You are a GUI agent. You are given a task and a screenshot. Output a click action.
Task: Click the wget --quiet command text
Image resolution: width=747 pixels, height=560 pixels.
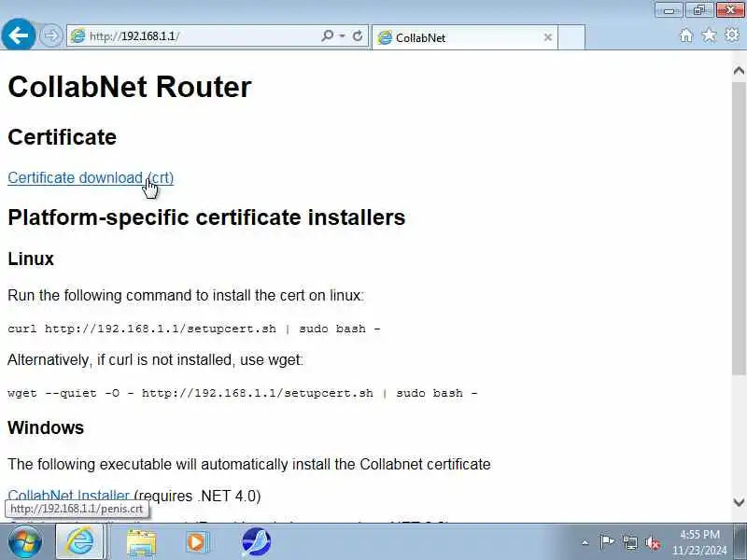pyautogui.click(x=243, y=393)
